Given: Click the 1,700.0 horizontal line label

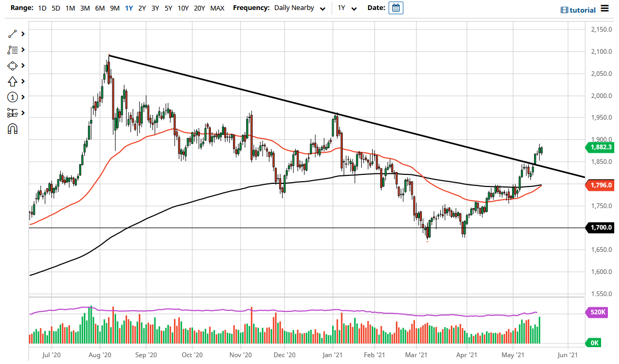Looking at the screenshot, I should [x=601, y=228].
